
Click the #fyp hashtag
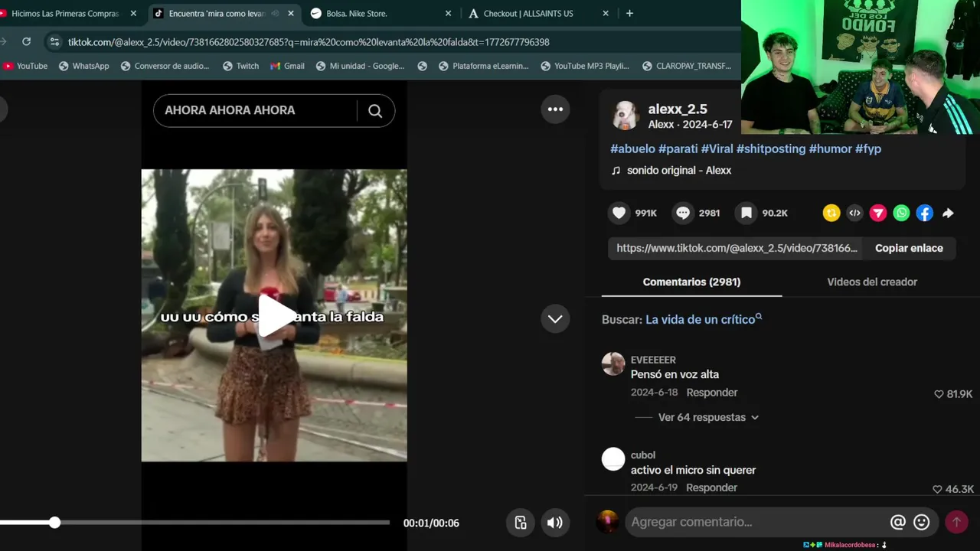coord(868,149)
